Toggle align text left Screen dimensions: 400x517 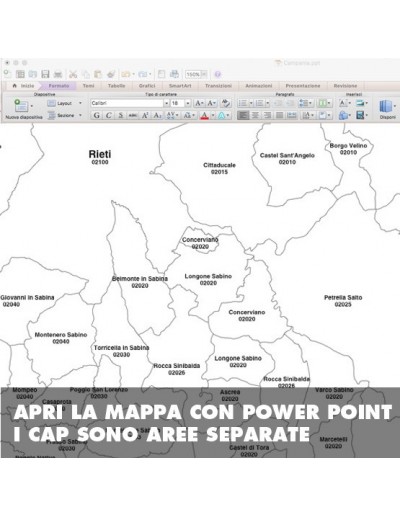[243, 115]
